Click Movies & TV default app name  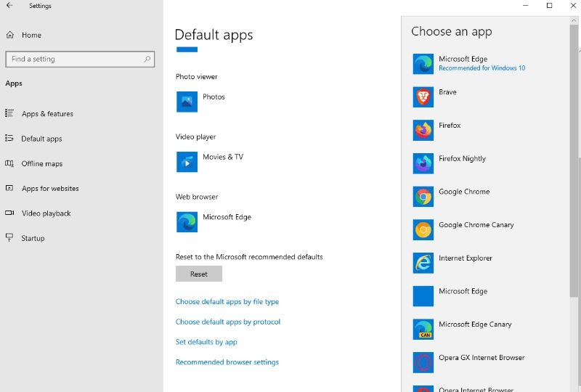(223, 157)
